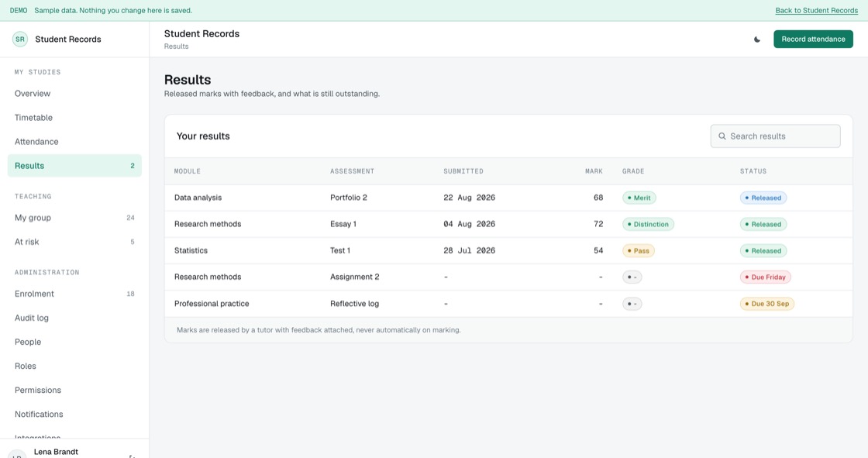Click the SR Student Records logo badge
The width and height of the screenshot is (868, 458).
click(x=20, y=40)
